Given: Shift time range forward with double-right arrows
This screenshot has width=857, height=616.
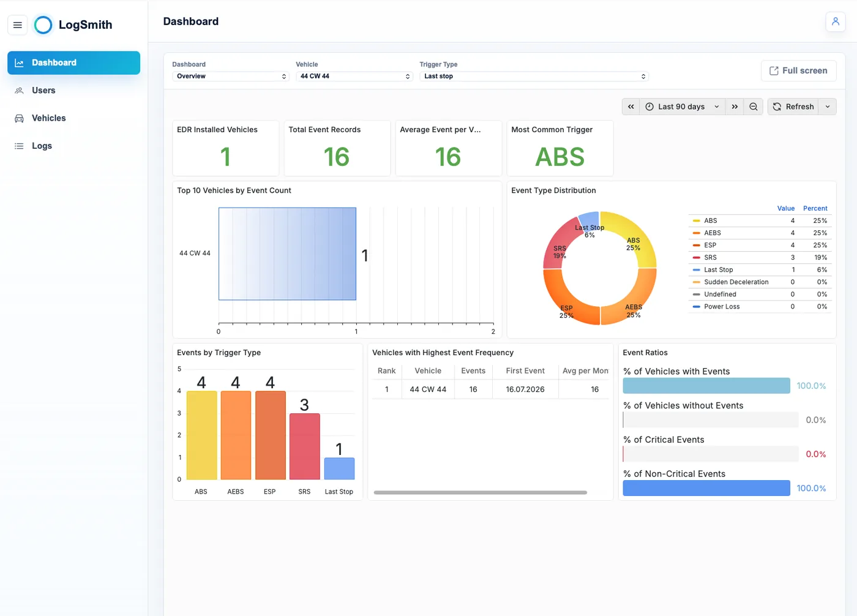Looking at the screenshot, I should tap(735, 107).
